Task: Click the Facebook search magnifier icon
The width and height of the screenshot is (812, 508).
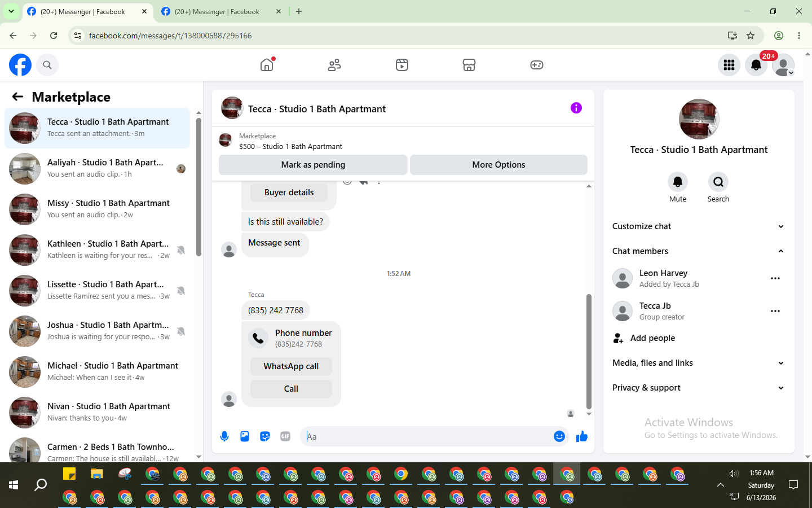Action: tap(47, 65)
